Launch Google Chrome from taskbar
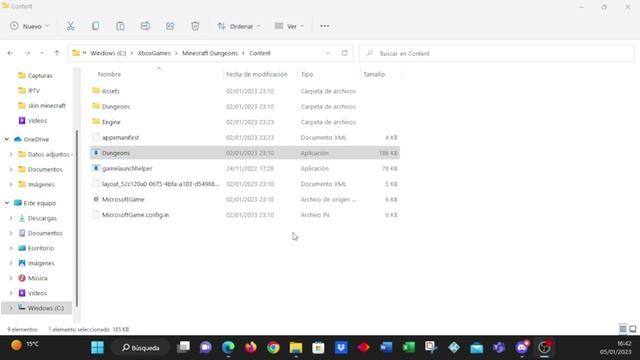This screenshot has width=640, height=360. tap(273, 347)
